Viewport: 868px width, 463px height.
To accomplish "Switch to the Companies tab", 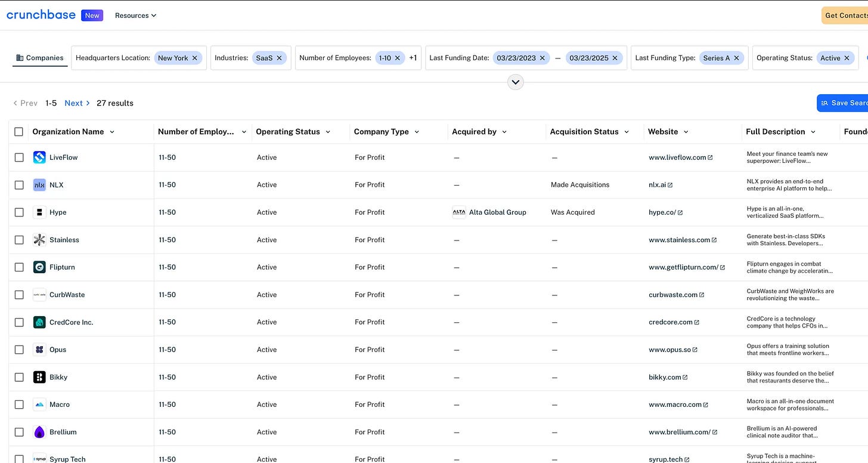I will pyautogui.click(x=40, y=58).
